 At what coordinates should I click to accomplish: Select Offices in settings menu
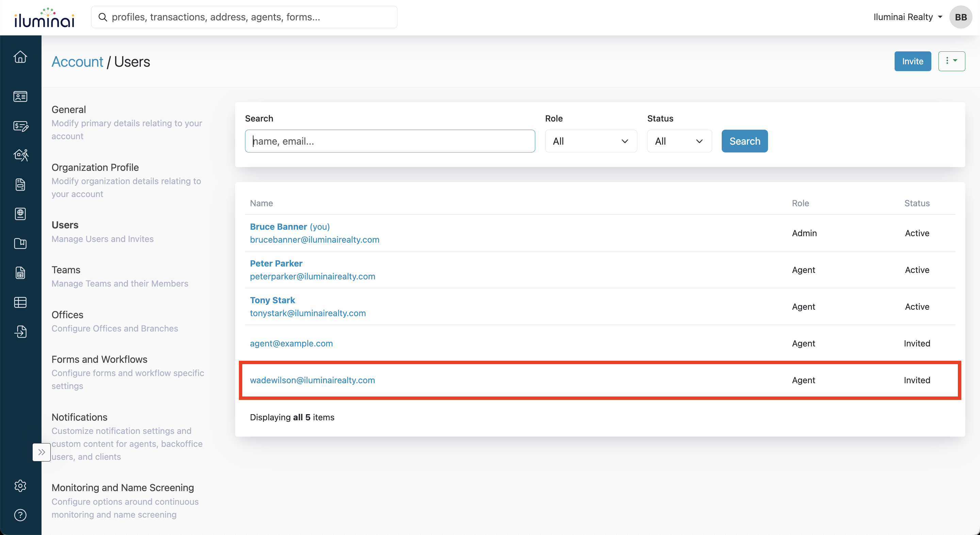[x=67, y=315]
